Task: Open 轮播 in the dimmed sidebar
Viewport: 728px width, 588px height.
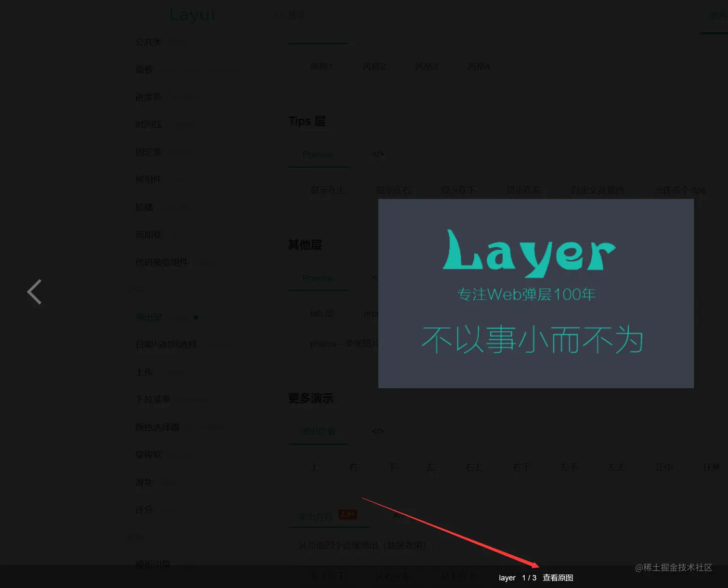Action: (x=144, y=207)
